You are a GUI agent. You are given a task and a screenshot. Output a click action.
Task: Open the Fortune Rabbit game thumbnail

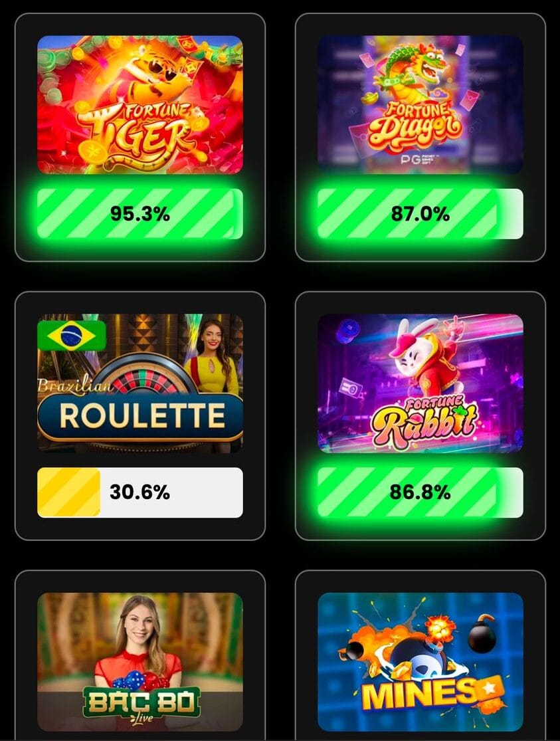(420, 383)
